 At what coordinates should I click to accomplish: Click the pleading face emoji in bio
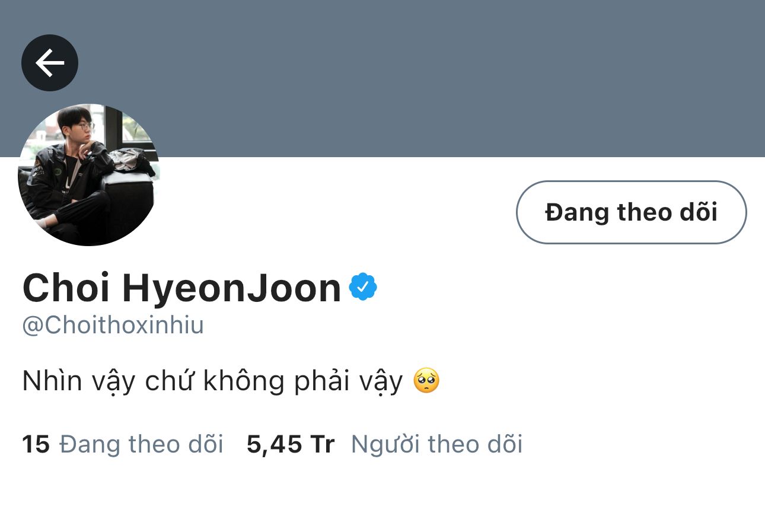(x=426, y=381)
